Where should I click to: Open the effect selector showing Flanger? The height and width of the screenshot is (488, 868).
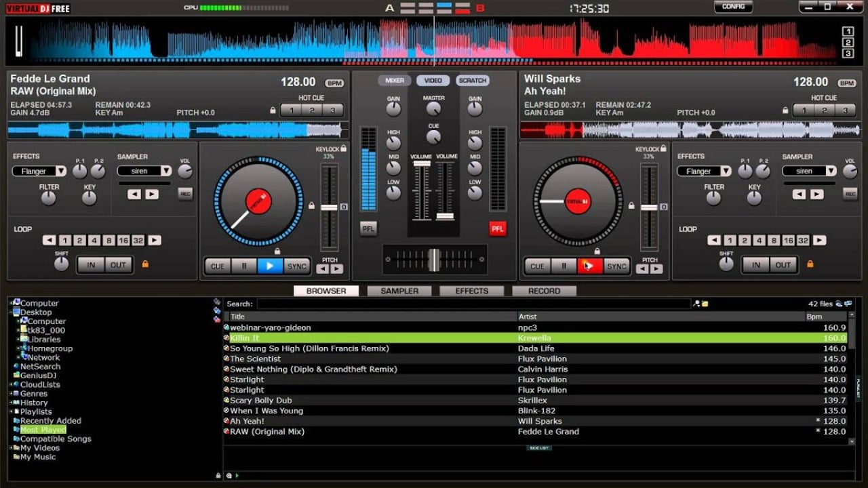(39, 171)
